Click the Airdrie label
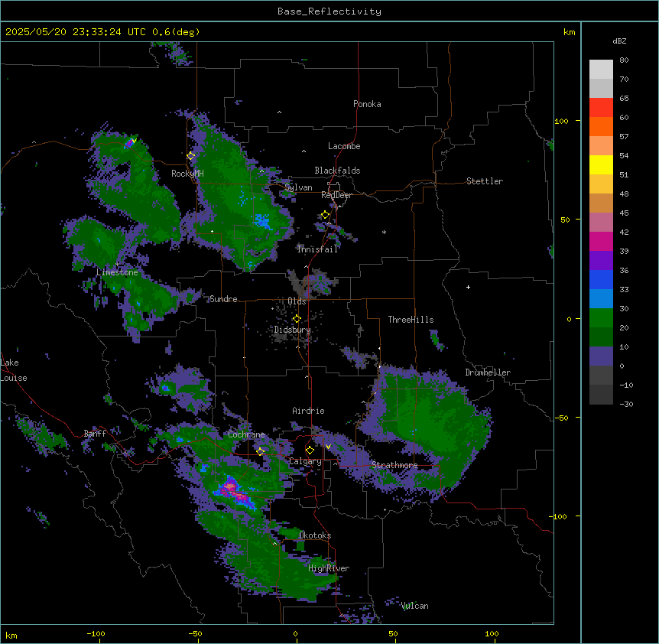 [309, 411]
